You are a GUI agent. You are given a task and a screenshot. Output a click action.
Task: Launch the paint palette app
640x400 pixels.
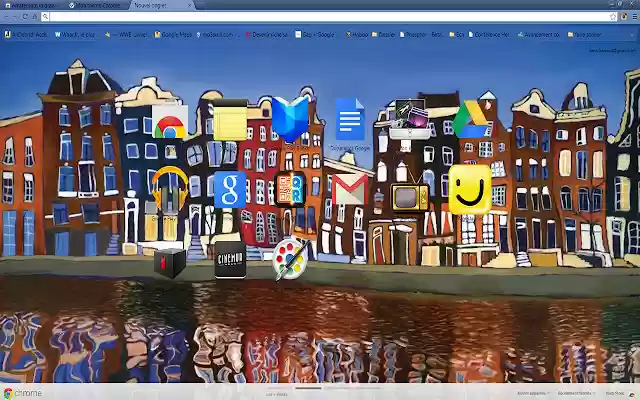point(291,260)
